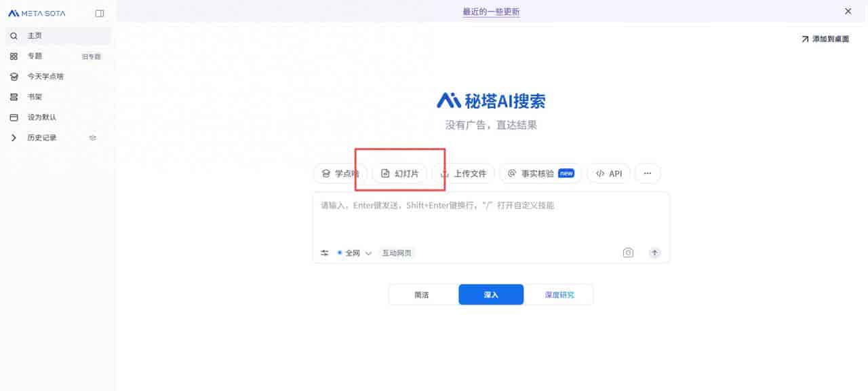Click the 秘塔AI搜索 logo
The image size is (868, 391).
tap(491, 101)
